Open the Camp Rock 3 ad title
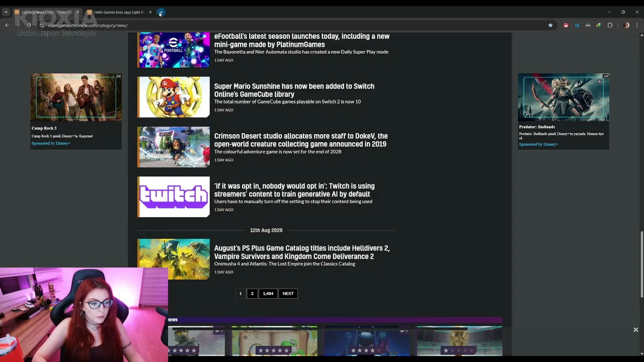Viewport: 644px width, 362px height. [44, 128]
